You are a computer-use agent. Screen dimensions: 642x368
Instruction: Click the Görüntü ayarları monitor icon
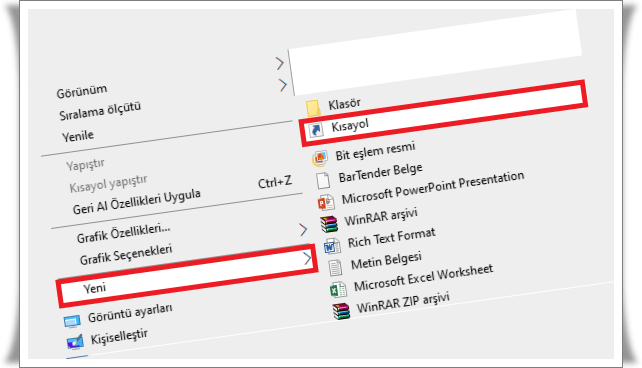tap(72, 321)
